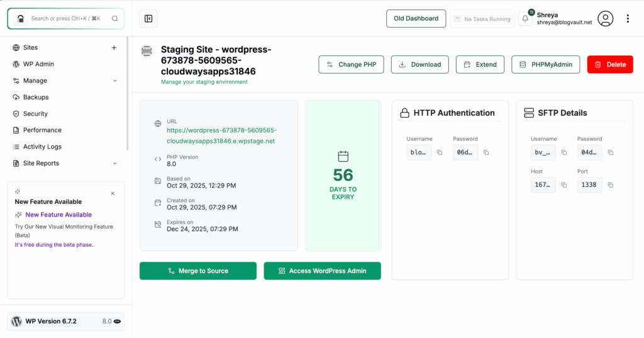Screen dimensions: 644x338
Task: Click Expires on date Dec 24, 2025
Action: [202, 229]
